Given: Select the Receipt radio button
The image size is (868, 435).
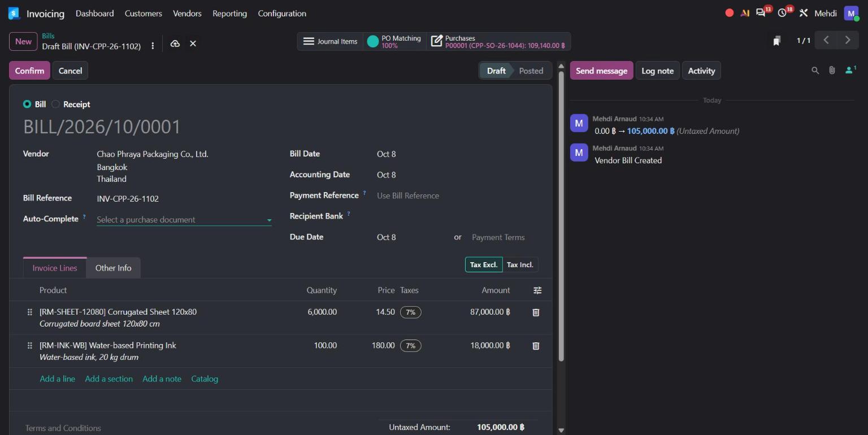Looking at the screenshot, I should coord(55,105).
